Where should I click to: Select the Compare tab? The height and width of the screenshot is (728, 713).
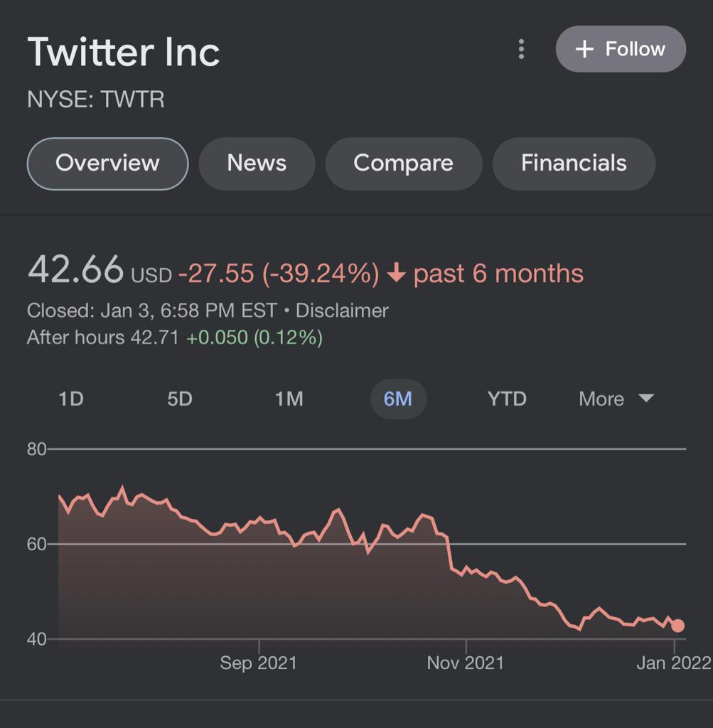click(403, 164)
